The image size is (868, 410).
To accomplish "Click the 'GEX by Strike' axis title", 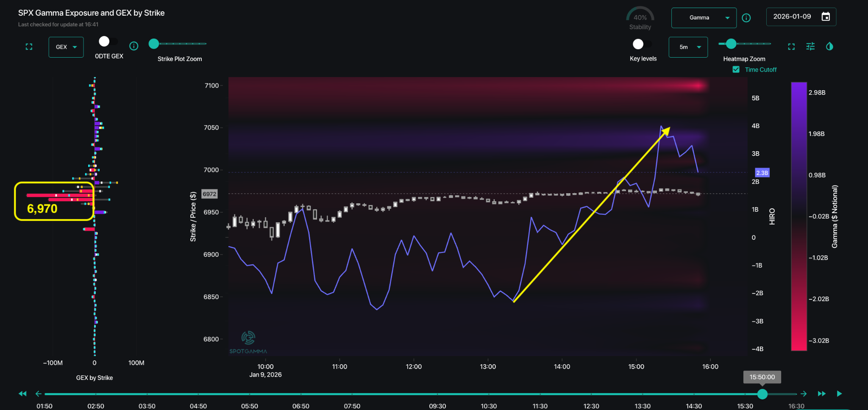I will 95,378.
